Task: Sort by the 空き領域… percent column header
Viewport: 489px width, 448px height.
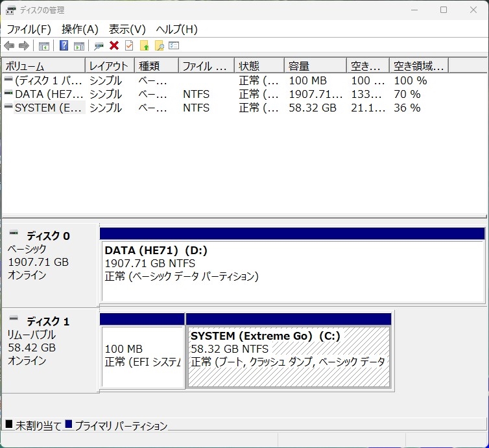Action: coord(419,65)
